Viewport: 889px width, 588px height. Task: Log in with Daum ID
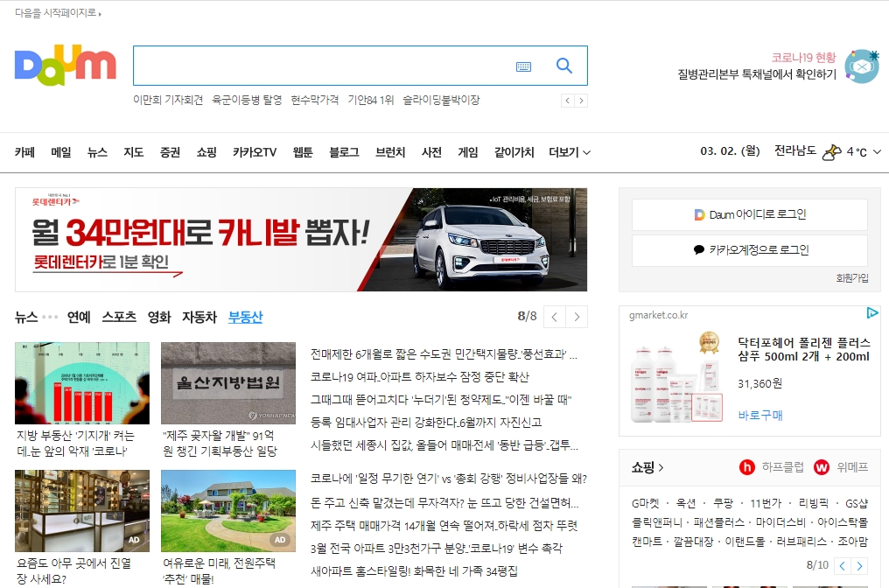(x=750, y=215)
